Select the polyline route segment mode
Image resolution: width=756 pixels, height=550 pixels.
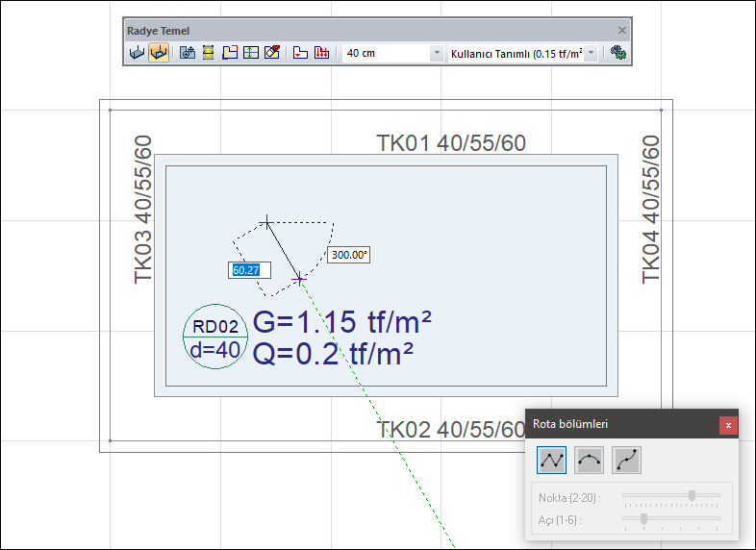click(552, 461)
